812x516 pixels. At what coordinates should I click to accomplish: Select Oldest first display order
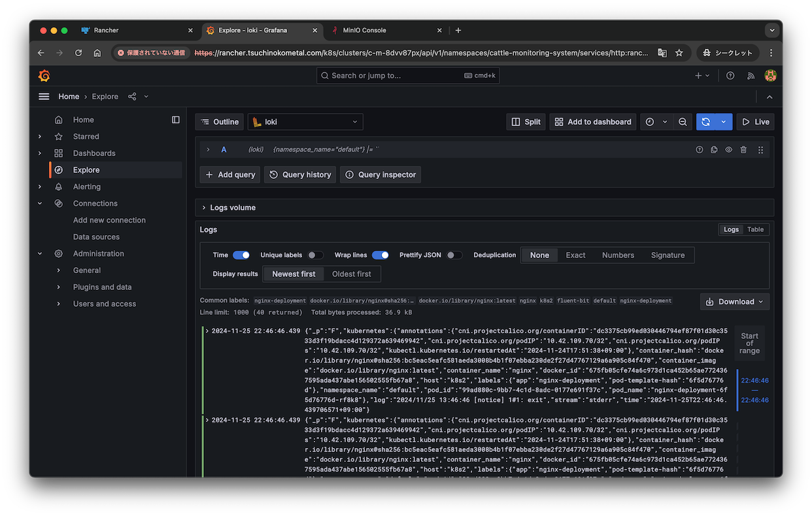pyautogui.click(x=352, y=274)
